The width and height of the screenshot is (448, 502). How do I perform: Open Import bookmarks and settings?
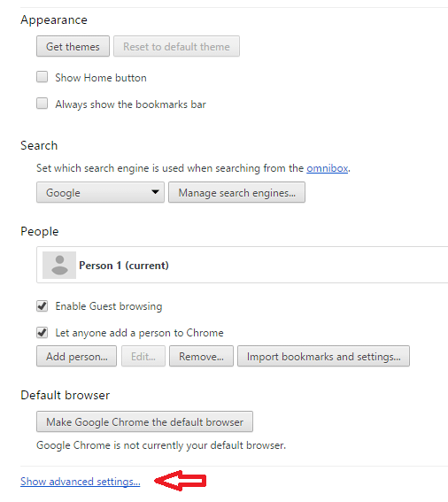coord(323,356)
